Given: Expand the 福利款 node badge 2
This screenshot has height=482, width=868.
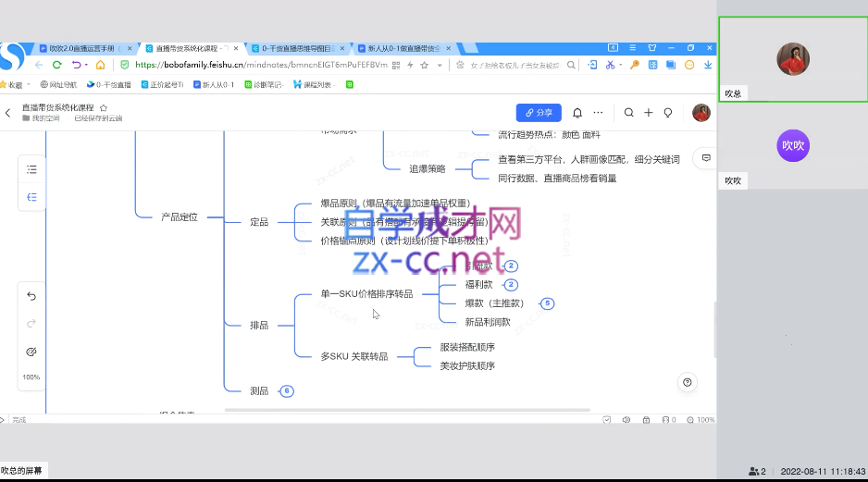Looking at the screenshot, I should click(511, 285).
